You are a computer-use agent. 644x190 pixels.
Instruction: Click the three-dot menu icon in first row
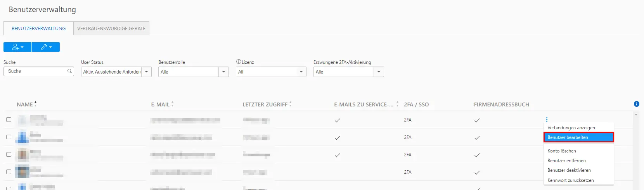coord(547,120)
